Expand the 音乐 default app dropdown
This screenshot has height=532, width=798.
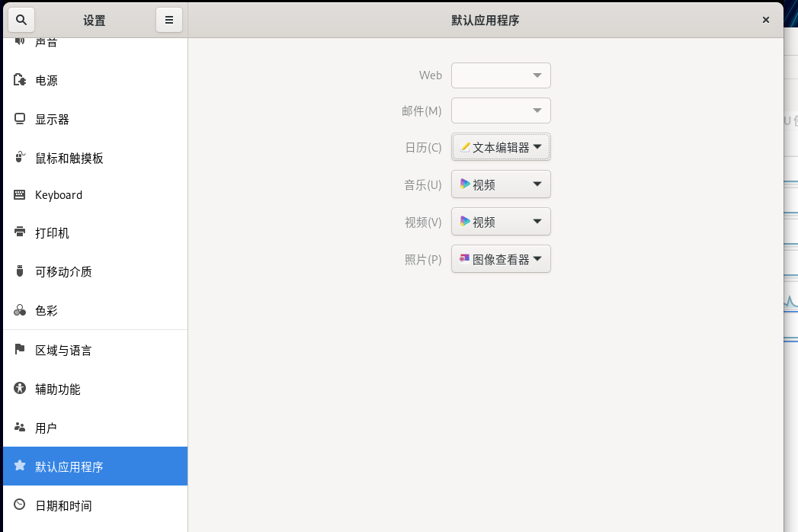[501, 184]
